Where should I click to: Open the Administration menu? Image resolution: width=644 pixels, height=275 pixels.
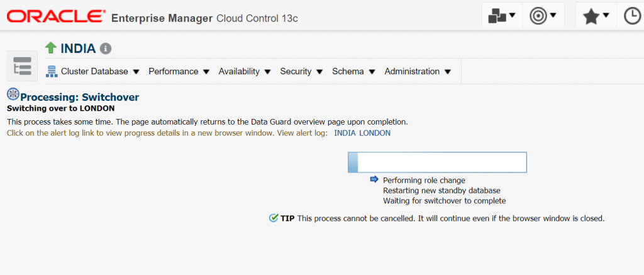pyautogui.click(x=418, y=72)
